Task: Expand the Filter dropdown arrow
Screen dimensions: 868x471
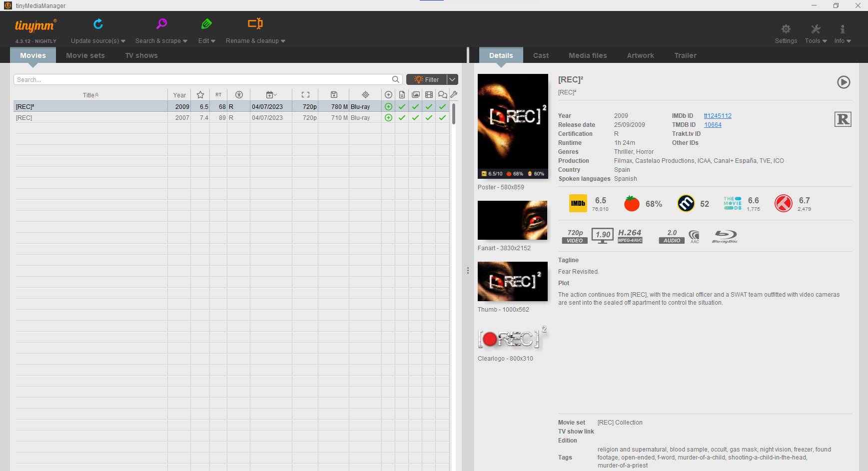Action: click(x=452, y=79)
